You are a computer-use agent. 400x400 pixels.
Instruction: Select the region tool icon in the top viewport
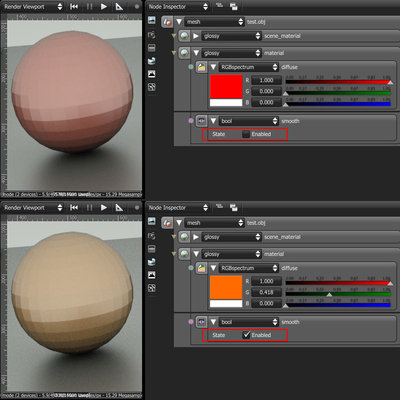[x=119, y=7]
